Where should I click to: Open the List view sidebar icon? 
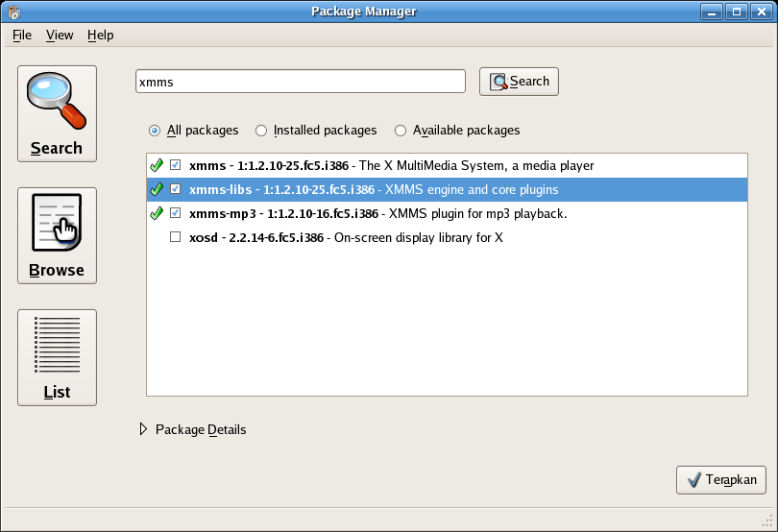click(x=57, y=358)
